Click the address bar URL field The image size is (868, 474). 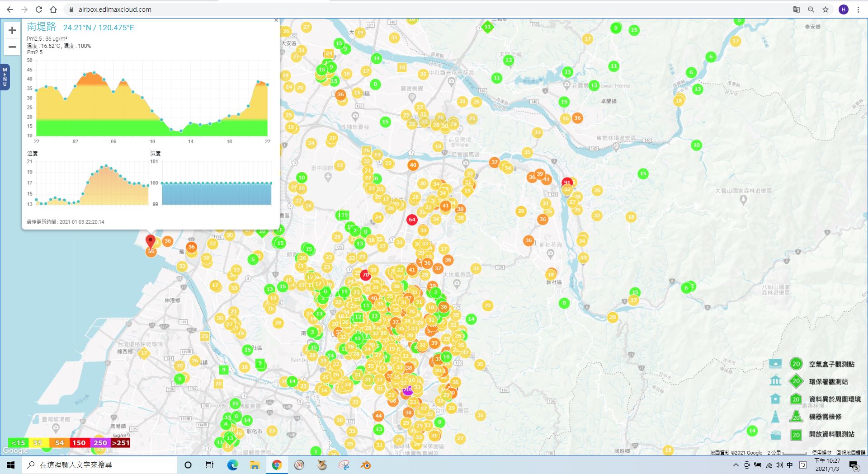425,9
